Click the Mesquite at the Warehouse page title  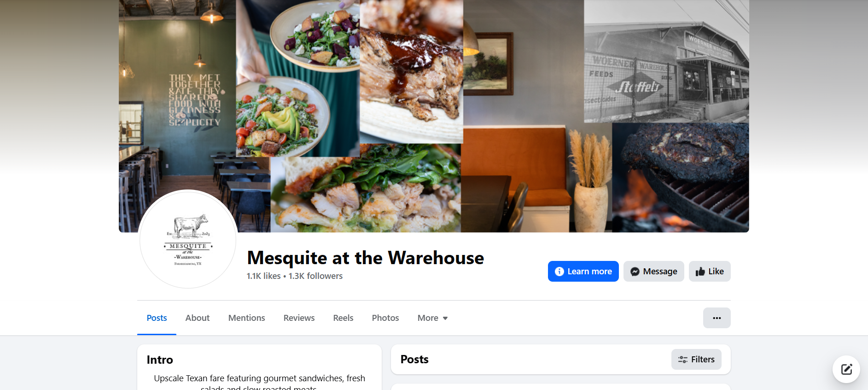[366, 258]
